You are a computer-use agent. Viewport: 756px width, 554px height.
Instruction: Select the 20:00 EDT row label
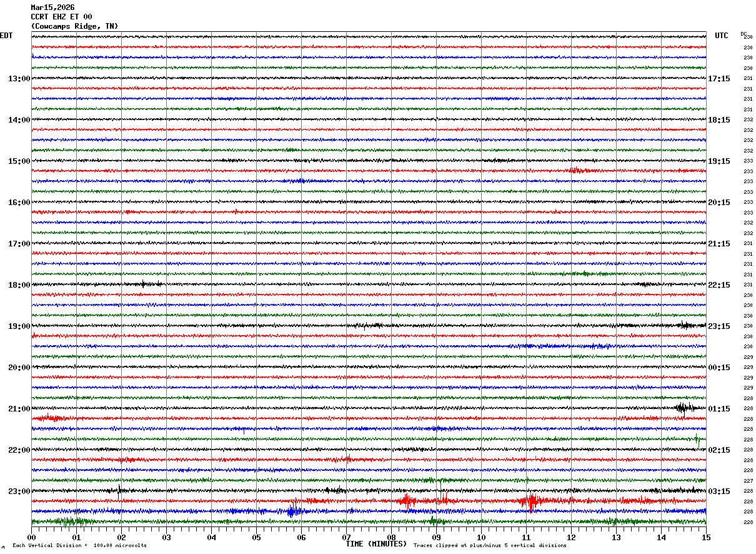[19, 368]
